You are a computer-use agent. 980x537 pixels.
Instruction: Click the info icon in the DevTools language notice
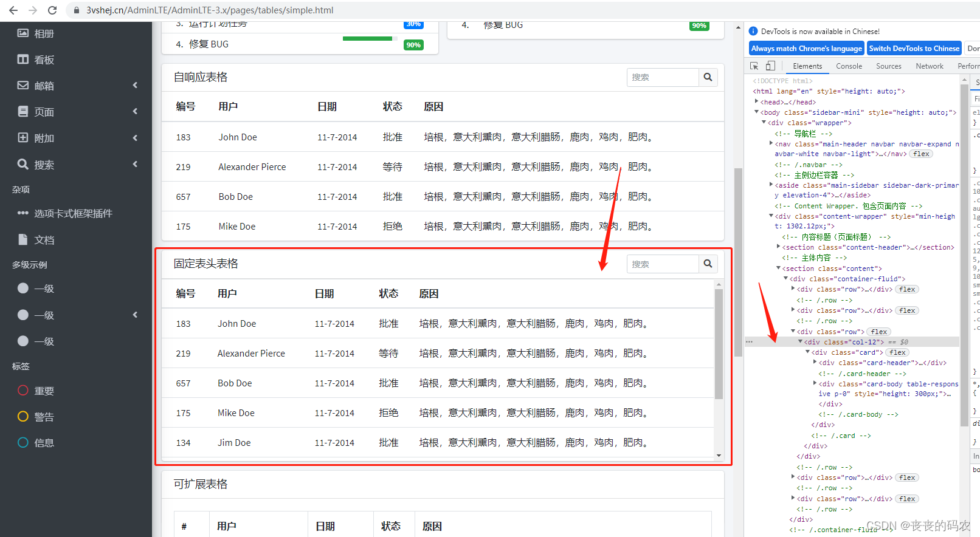(x=753, y=31)
